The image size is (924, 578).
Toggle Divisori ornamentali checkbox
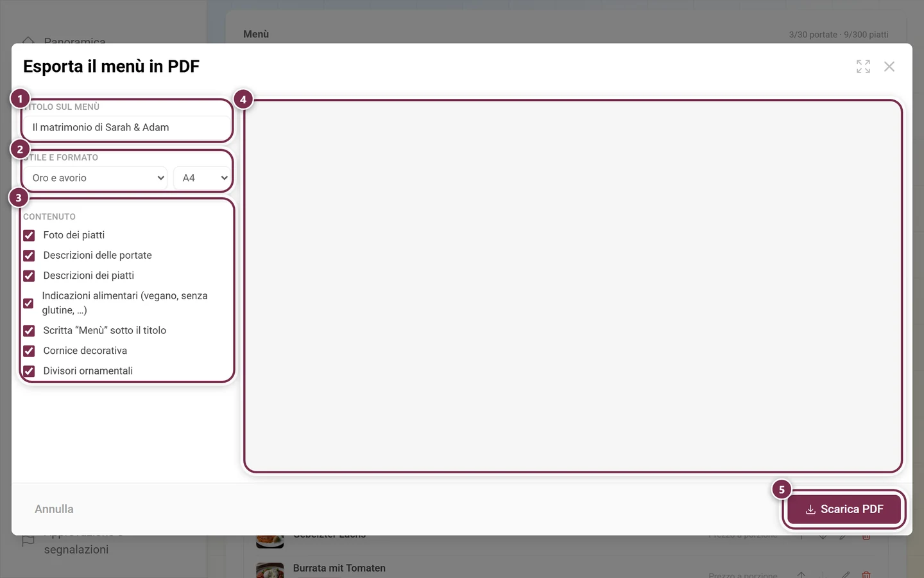[29, 371]
